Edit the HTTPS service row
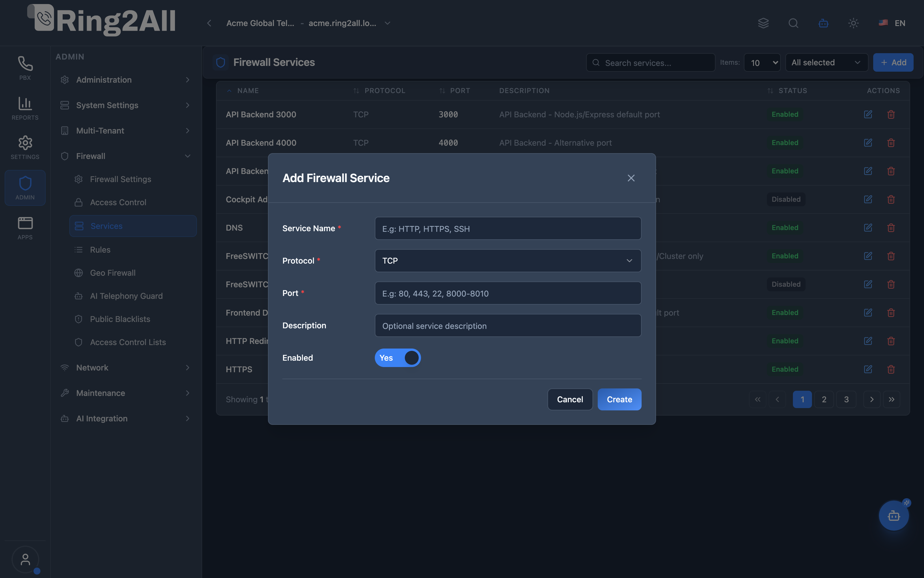924x578 pixels. [x=868, y=369]
